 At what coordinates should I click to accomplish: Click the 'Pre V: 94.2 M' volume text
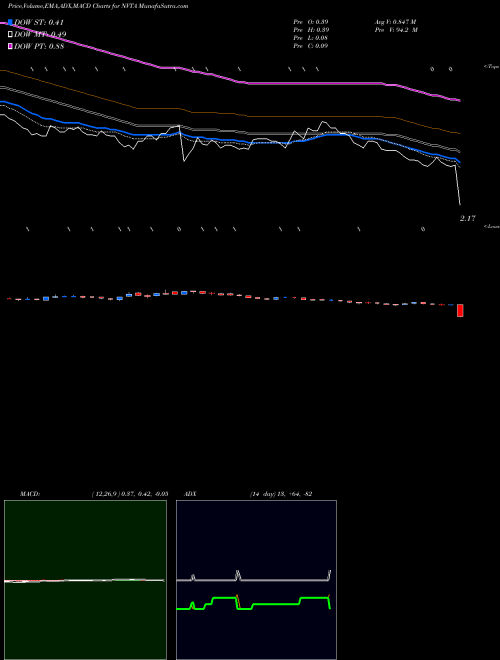click(x=396, y=30)
